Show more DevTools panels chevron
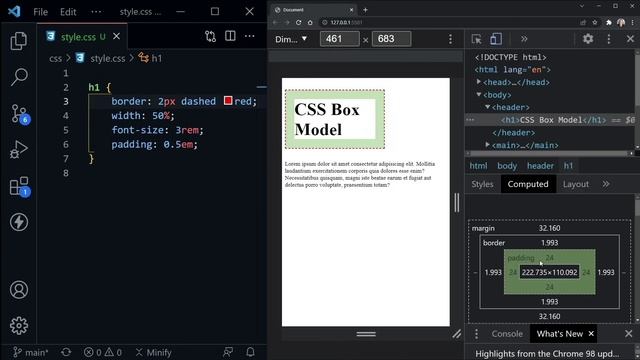Viewport: 640px width, 360px height. pos(524,39)
